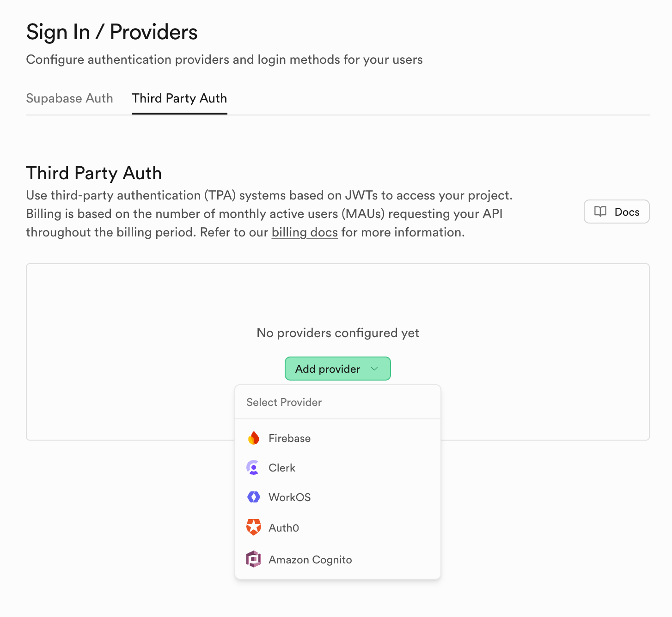Select the Third Party Auth tab
This screenshot has height=617, width=672.
click(179, 98)
